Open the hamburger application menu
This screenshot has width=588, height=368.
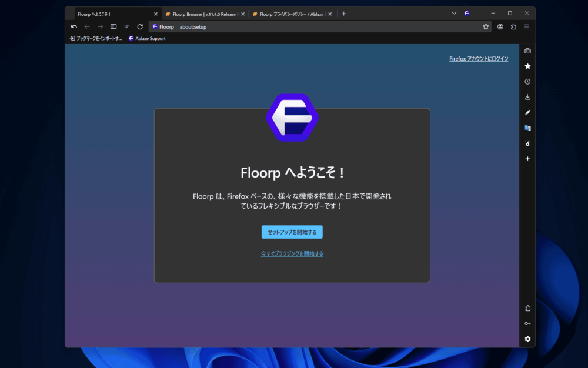[x=526, y=26]
